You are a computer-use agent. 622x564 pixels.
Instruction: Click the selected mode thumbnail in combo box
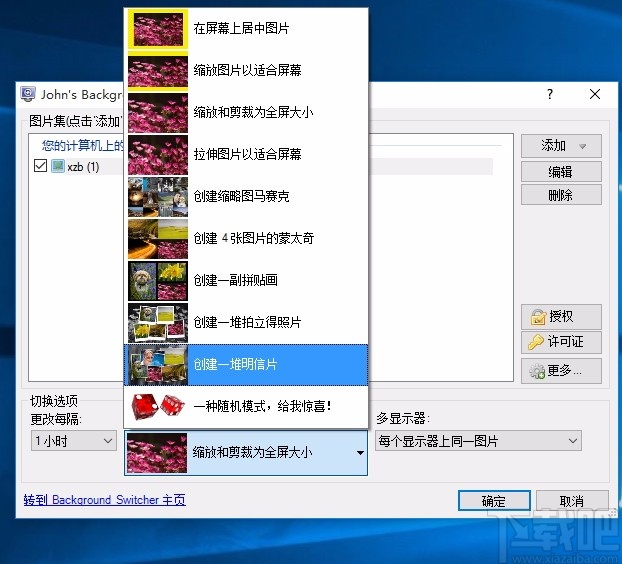click(157, 453)
